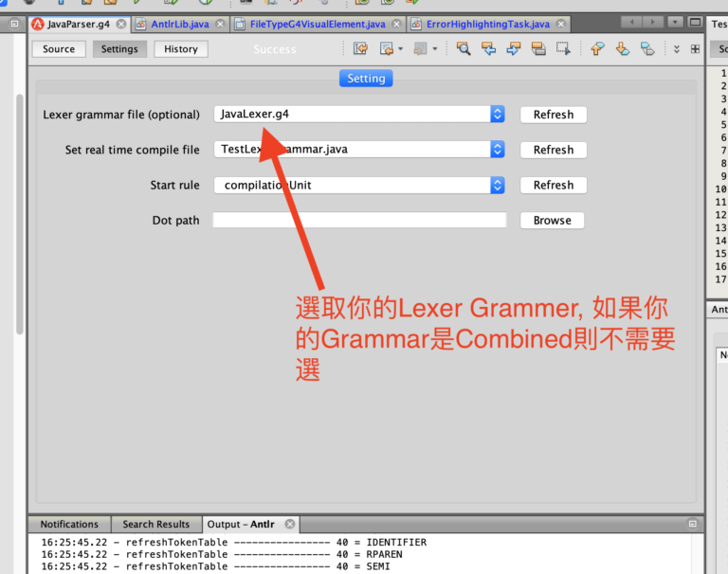Click the Dot path text field
This screenshot has height=574, width=728.
(x=359, y=220)
